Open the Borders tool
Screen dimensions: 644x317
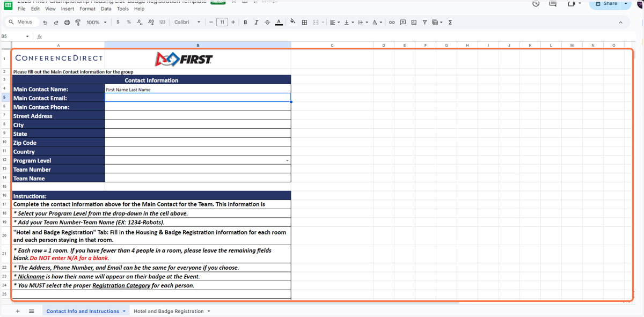[304, 23]
